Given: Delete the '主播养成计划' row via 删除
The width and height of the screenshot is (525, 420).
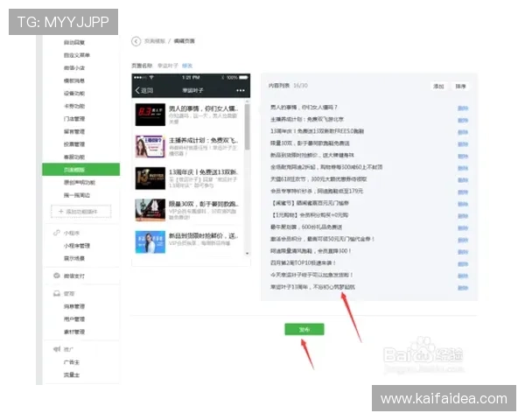Looking at the screenshot, I should click(463, 120).
